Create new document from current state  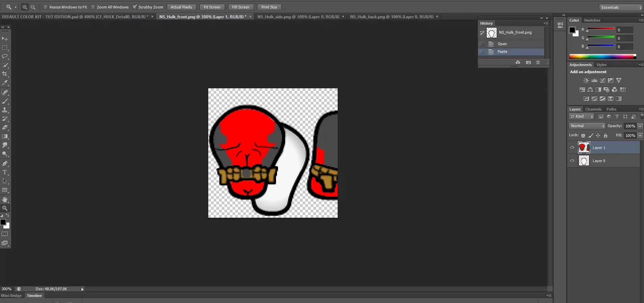(x=518, y=62)
